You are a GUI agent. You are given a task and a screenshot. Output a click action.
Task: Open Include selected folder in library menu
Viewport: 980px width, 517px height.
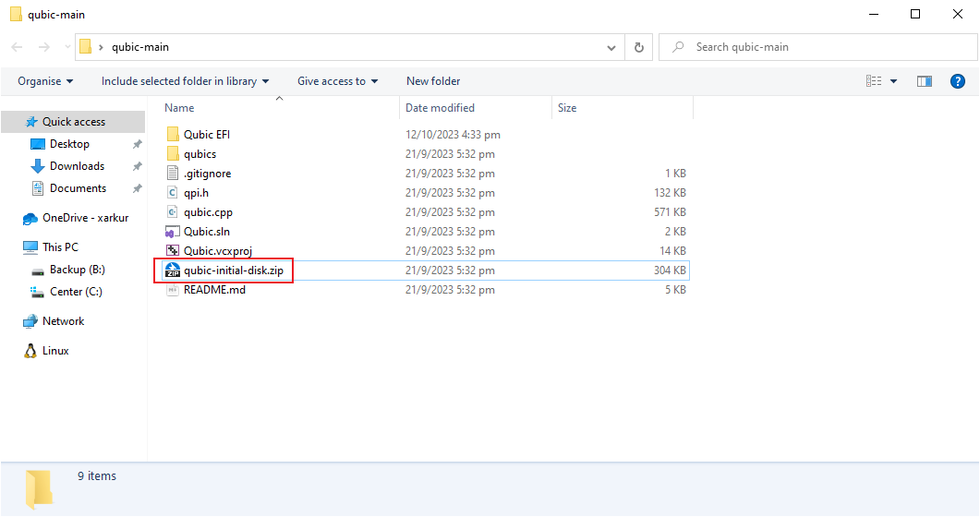point(185,81)
